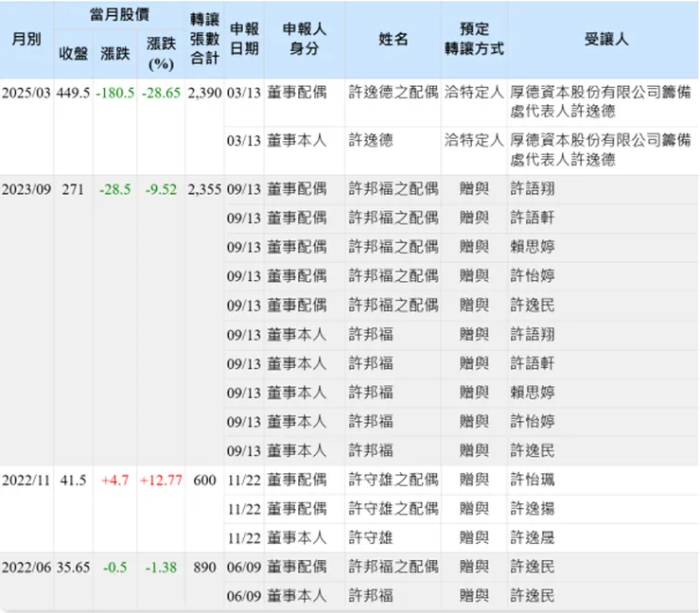
Task: Select the 2022/11 month cell
Action: pyautogui.click(x=26, y=481)
